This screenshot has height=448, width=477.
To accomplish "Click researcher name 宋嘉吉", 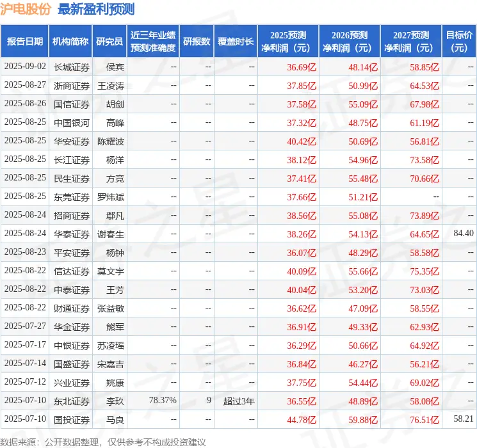I will [111, 364].
